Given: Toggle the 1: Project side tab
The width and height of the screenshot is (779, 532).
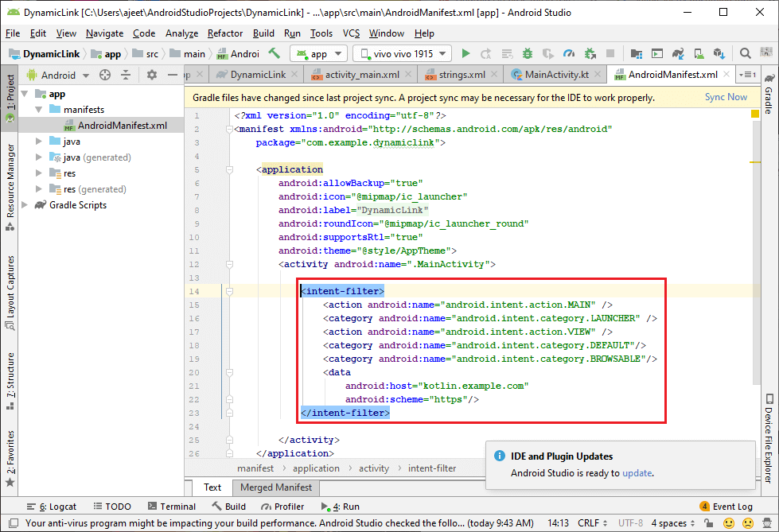Looking at the screenshot, I should click(10, 99).
